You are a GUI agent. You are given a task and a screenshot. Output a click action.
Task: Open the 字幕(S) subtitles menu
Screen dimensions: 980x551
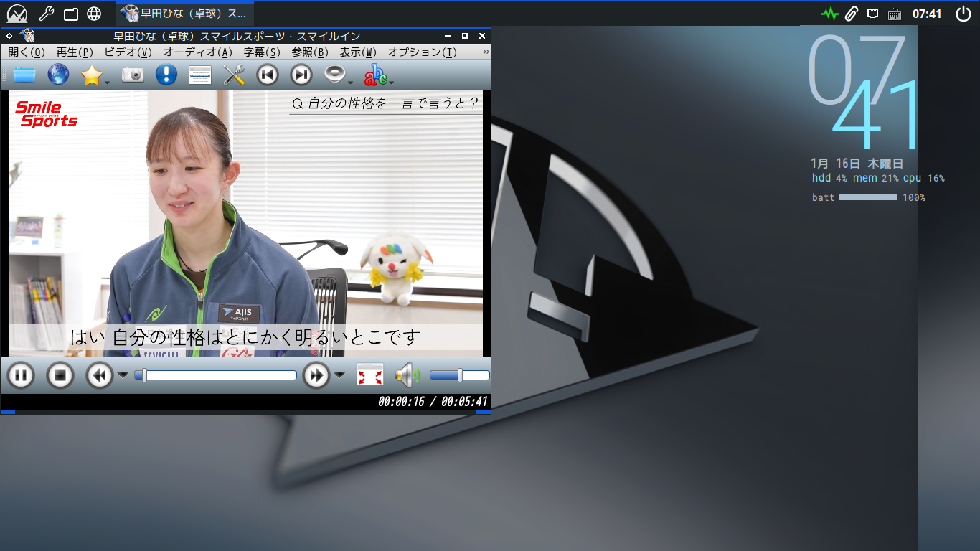point(262,52)
